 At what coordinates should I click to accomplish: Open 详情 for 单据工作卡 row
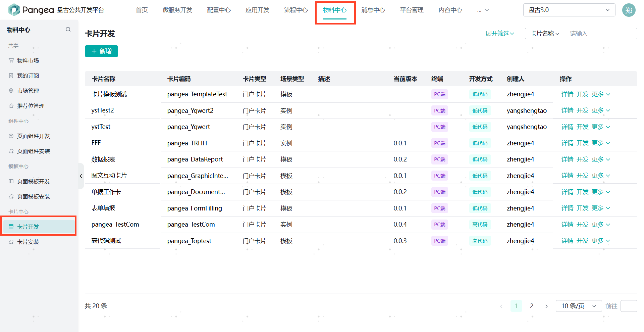tap(568, 192)
